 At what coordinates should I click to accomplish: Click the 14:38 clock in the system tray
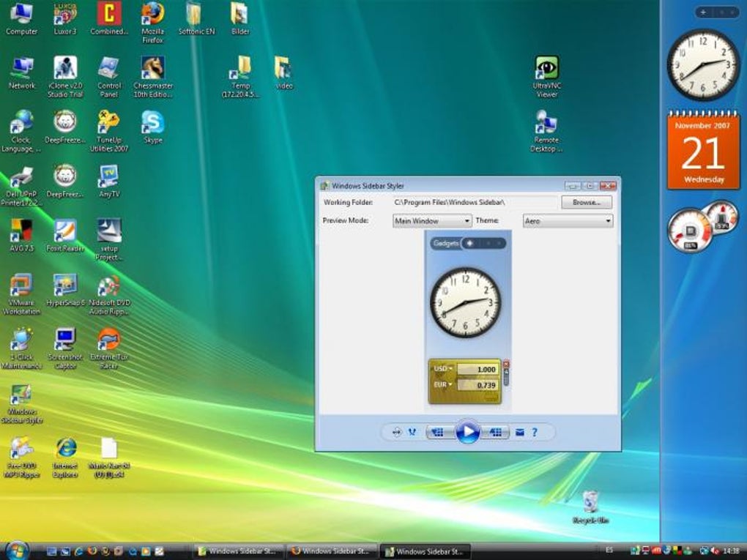732,551
